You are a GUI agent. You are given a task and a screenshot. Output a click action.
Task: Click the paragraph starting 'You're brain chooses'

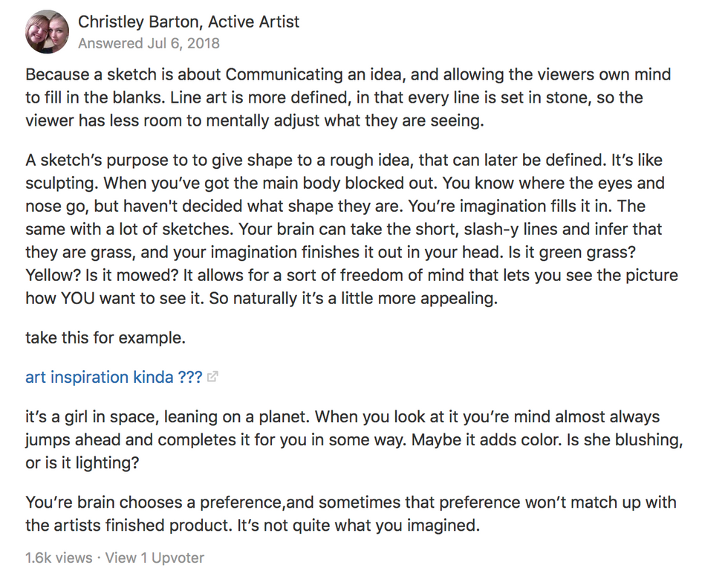click(x=349, y=514)
